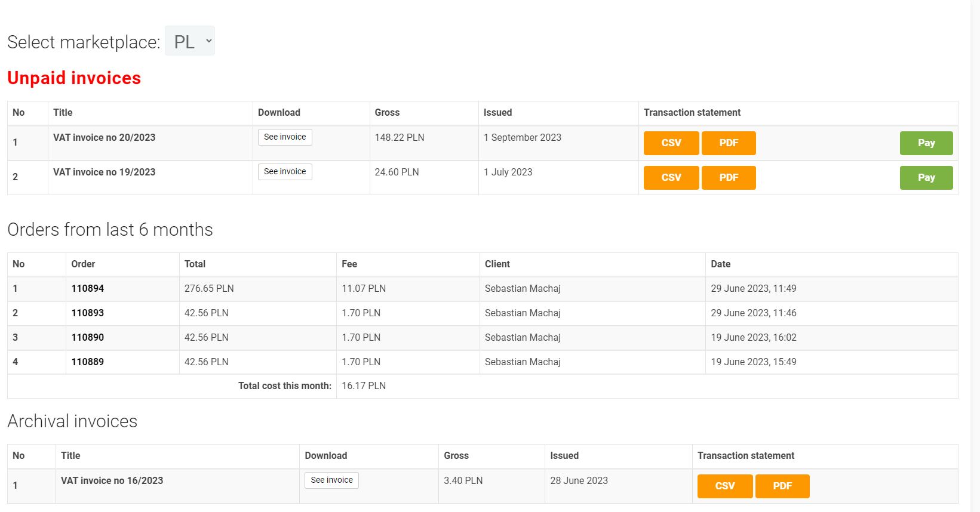
Task: Open order number 110894
Action: pos(88,289)
